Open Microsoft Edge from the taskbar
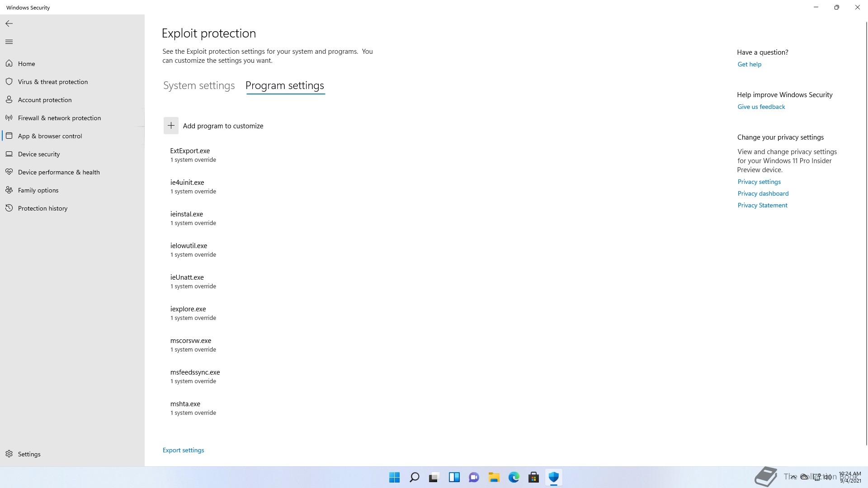868x488 pixels. 514,477
